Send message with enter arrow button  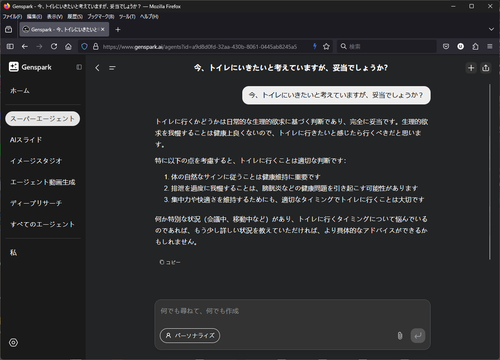pos(418,336)
